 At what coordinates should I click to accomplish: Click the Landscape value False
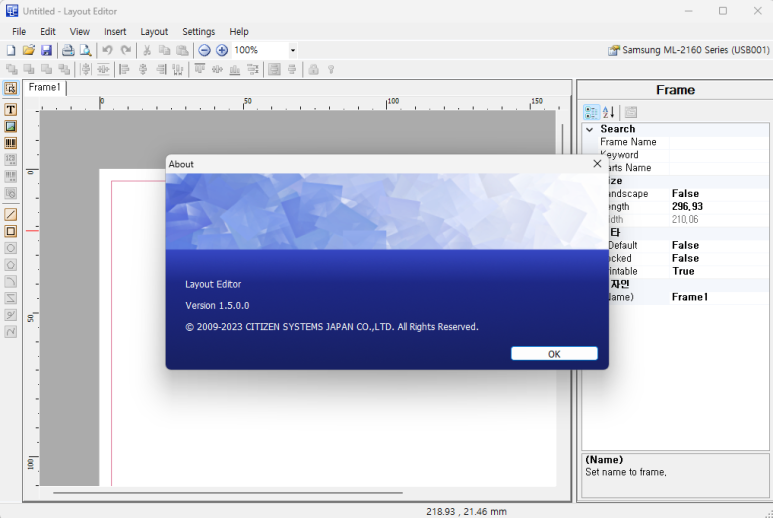tap(685, 194)
